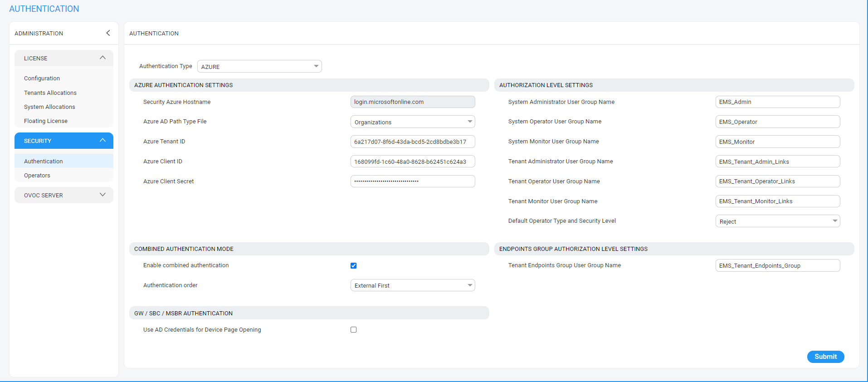Open Default Operator Type and Security Level dropdown
The image size is (868, 382).
pos(777,221)
